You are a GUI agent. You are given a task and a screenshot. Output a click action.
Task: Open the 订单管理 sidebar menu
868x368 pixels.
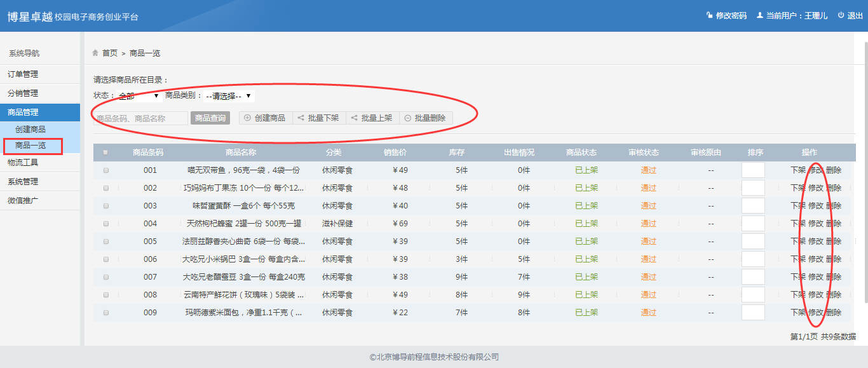[23, 74]
